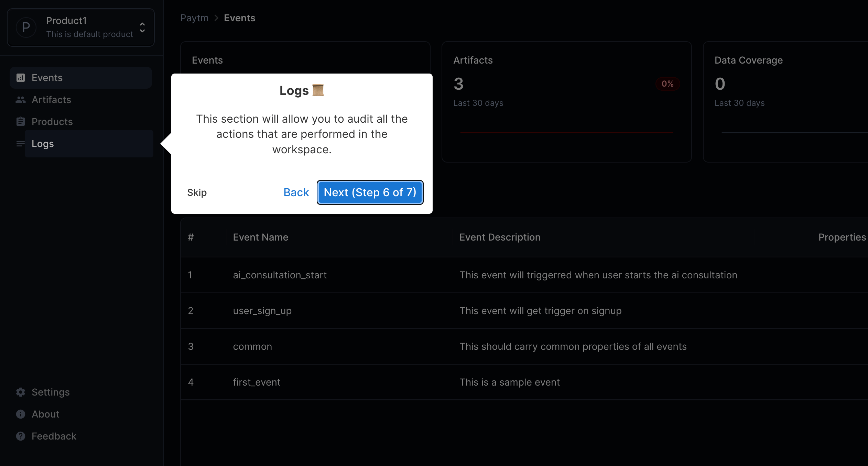Click "This should carry common properties" description
Screen dimensions: 868x466
click(573, 346)
